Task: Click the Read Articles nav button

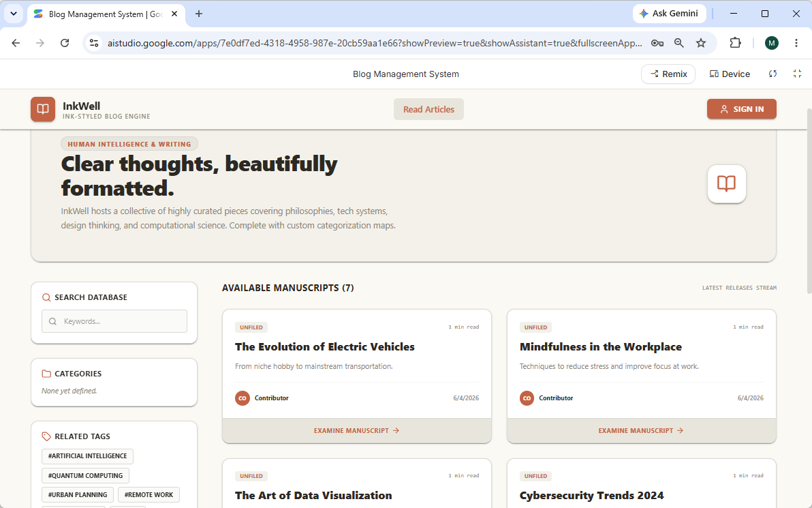Action: coord(428,109)
